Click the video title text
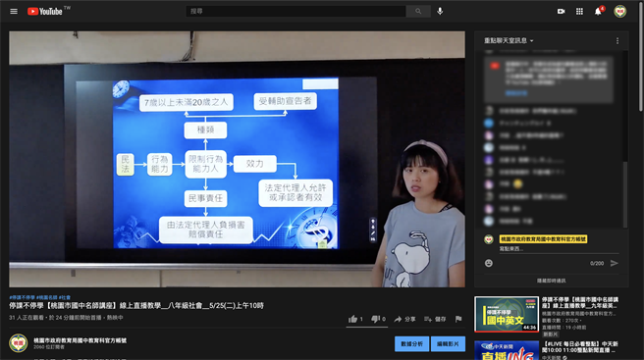The width and height of the screenshot is (644, 360). [136, 306]
